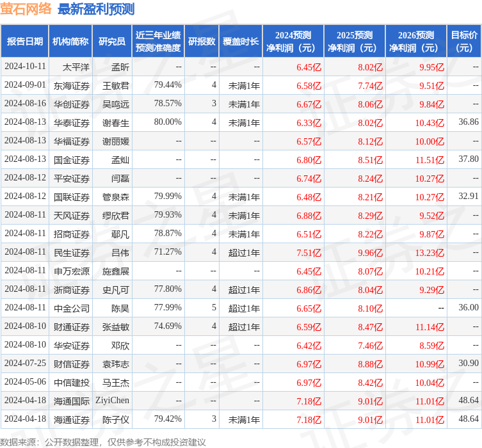The image size is (482, 448).
Task: Click accuracy value 74.69%
Action: click(168, 326)
